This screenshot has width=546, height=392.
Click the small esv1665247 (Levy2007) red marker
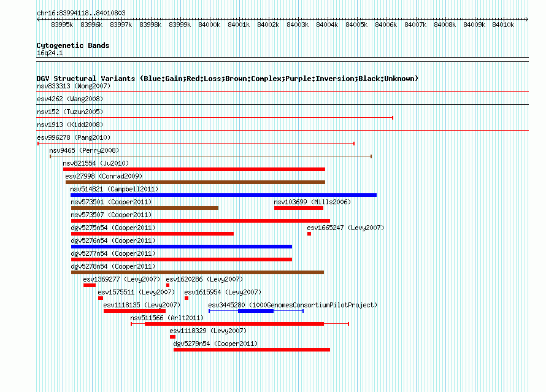(x=309, y=234)
